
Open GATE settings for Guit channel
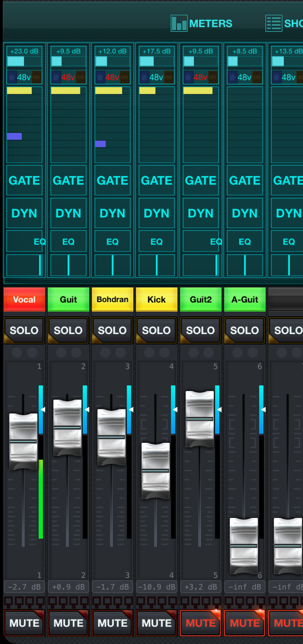(x=68, y=180)
